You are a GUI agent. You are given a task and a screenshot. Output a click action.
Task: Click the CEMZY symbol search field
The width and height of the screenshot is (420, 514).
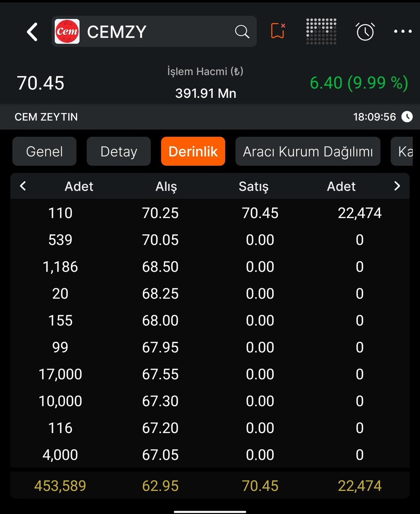click(154, 32)
